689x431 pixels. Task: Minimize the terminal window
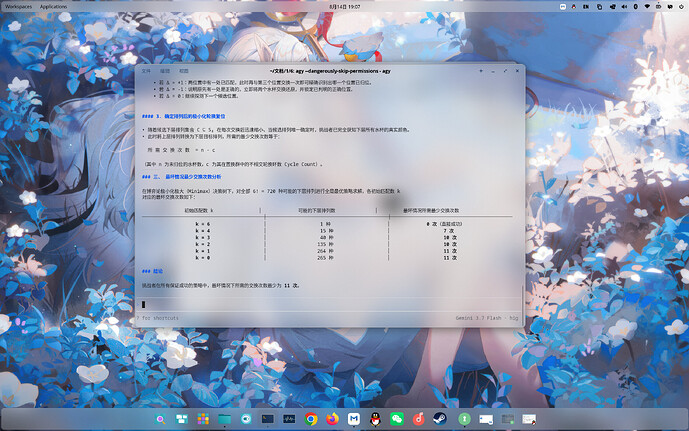pos(493,71)
